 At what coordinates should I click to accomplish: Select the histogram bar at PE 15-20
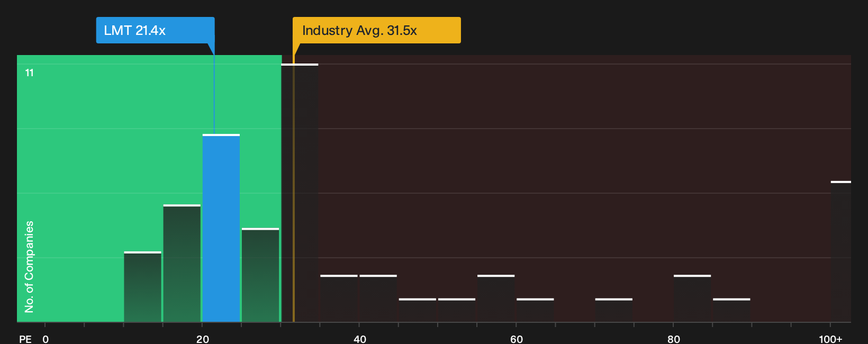pyautogui.click(x=182, y=263)
